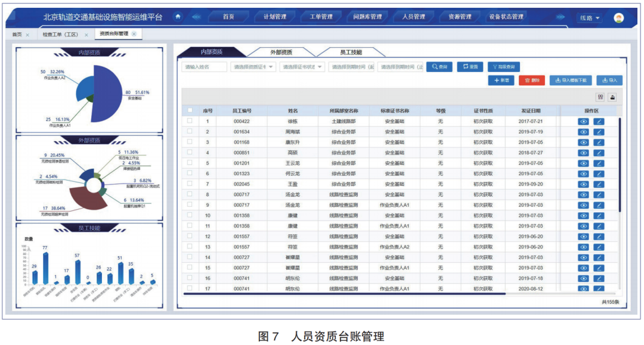Check the checkbox on row 1
Viewport: 644px width, 345px height.
click(x=189, y=119)
